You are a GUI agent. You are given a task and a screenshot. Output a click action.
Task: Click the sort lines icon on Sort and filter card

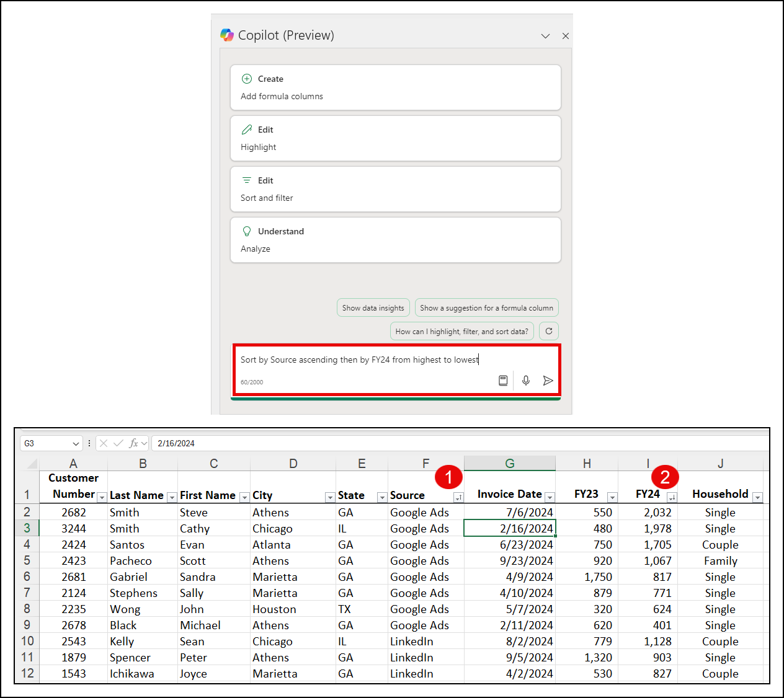(x=247, y=180)
